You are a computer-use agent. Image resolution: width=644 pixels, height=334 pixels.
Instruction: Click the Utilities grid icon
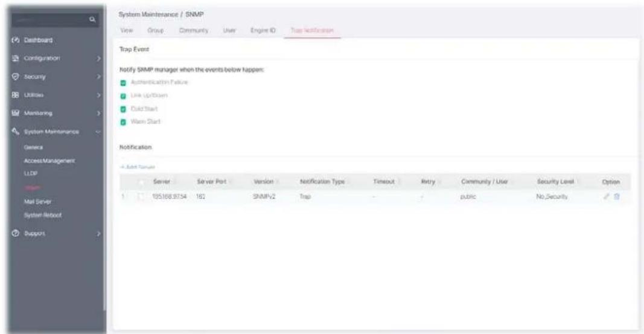(16, 95)
